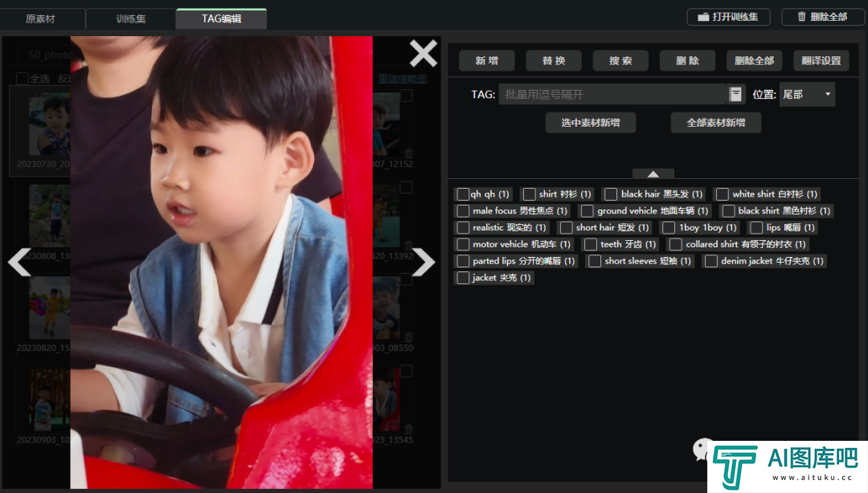The width and height of the screenshot is (868, 493).
Task: Click the 搜索 button
Action: pos(620,60)
